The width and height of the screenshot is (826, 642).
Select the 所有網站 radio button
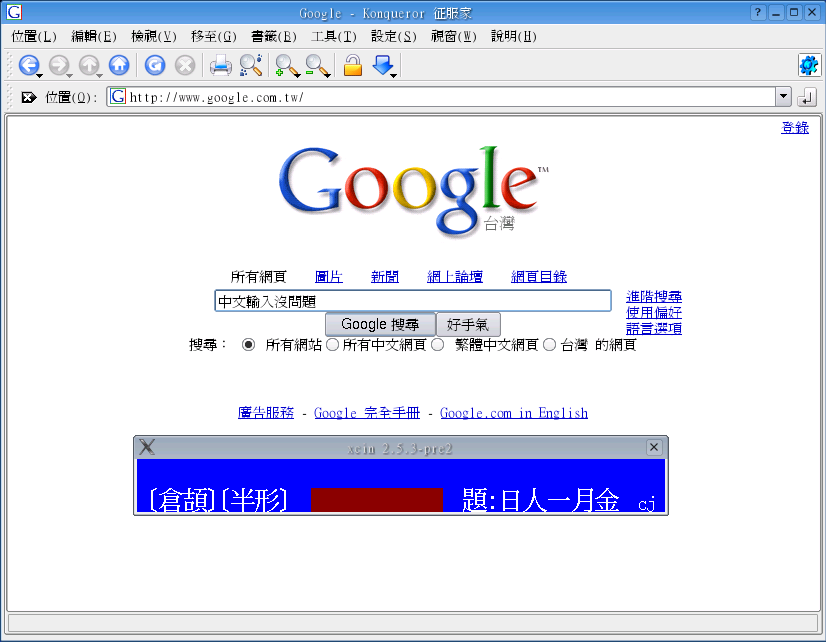pos(249,345)
